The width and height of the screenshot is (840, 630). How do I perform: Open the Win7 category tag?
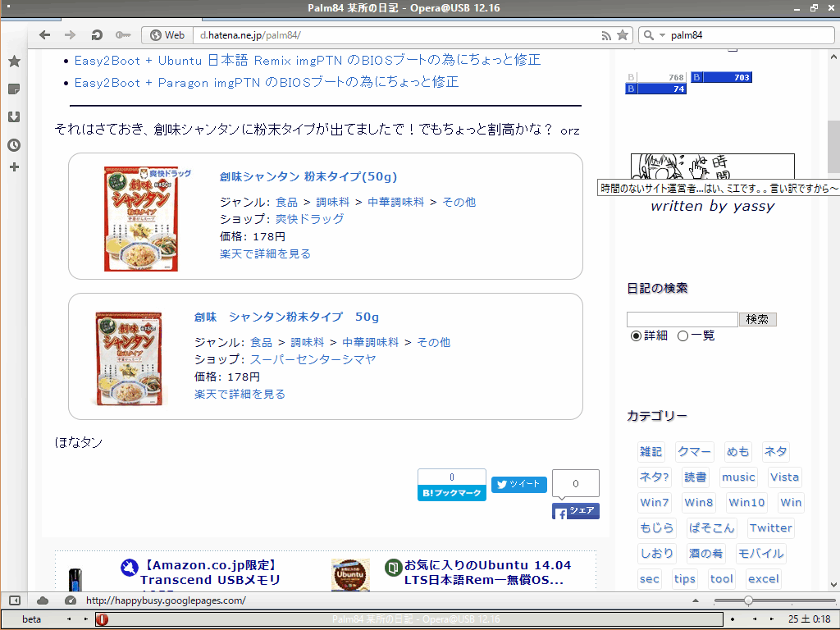654,503
